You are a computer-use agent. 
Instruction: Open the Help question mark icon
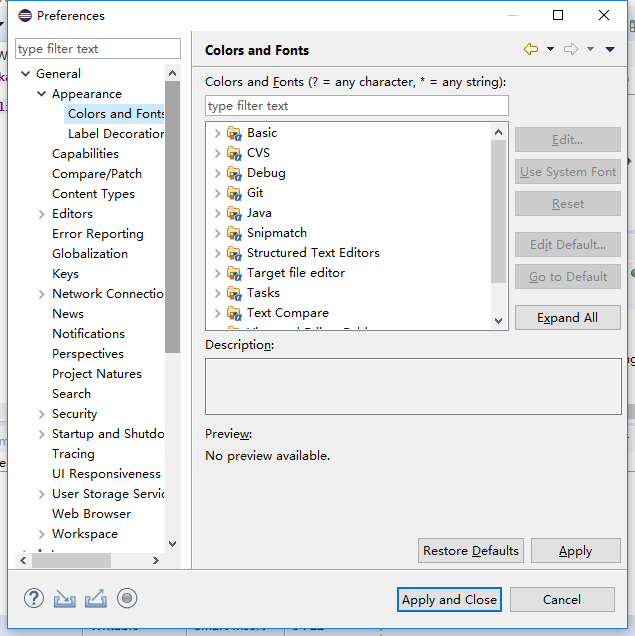coord(34,598)
